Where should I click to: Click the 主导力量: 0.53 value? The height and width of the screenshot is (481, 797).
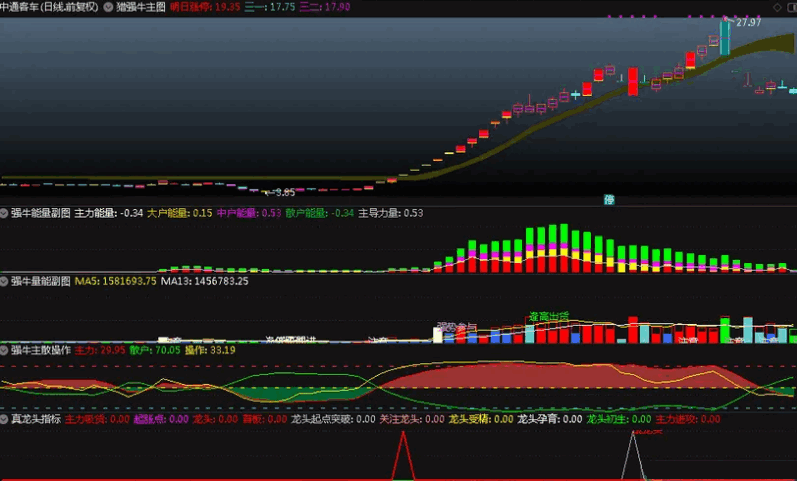390,213
